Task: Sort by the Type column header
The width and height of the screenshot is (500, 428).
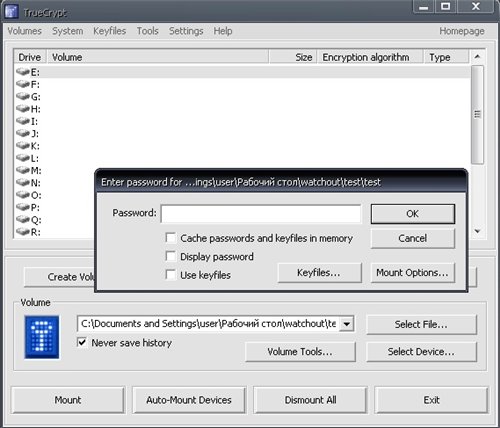Action: pyautogui.click(x=447, y=57)
